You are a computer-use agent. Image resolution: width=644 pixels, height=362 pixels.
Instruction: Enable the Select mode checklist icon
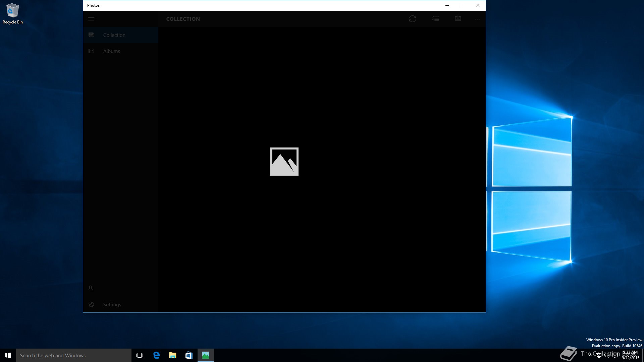(x=435, y=19)
